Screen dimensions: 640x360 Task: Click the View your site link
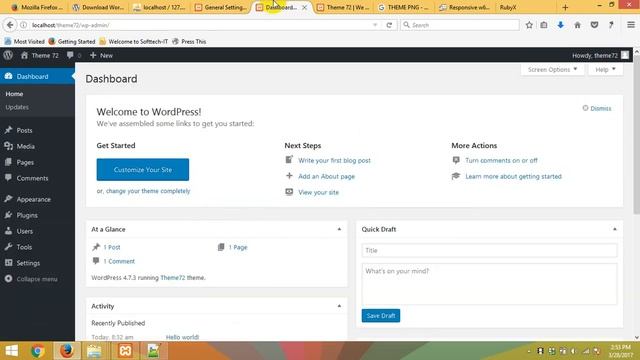coord(318,192)
